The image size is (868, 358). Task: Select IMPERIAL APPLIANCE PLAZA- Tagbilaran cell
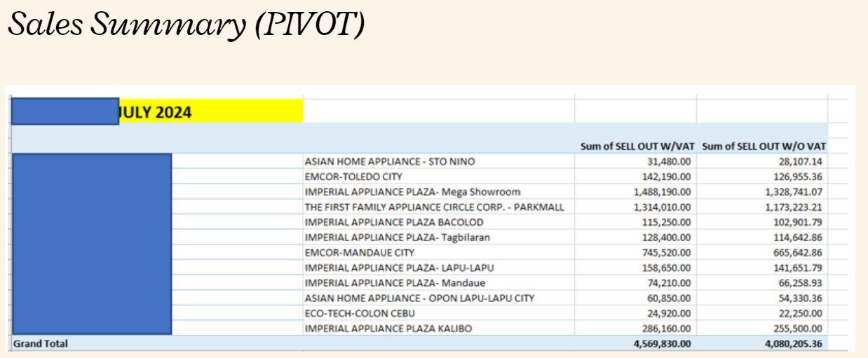(398, 237)
